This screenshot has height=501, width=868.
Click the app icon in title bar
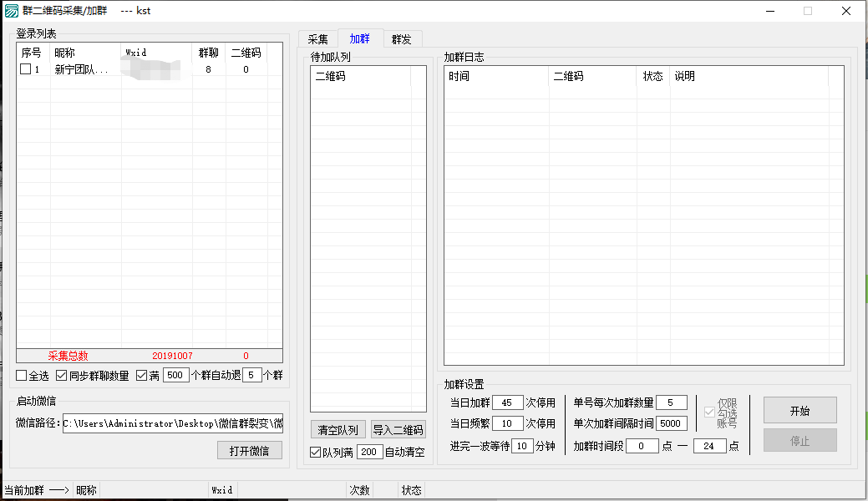11,11
